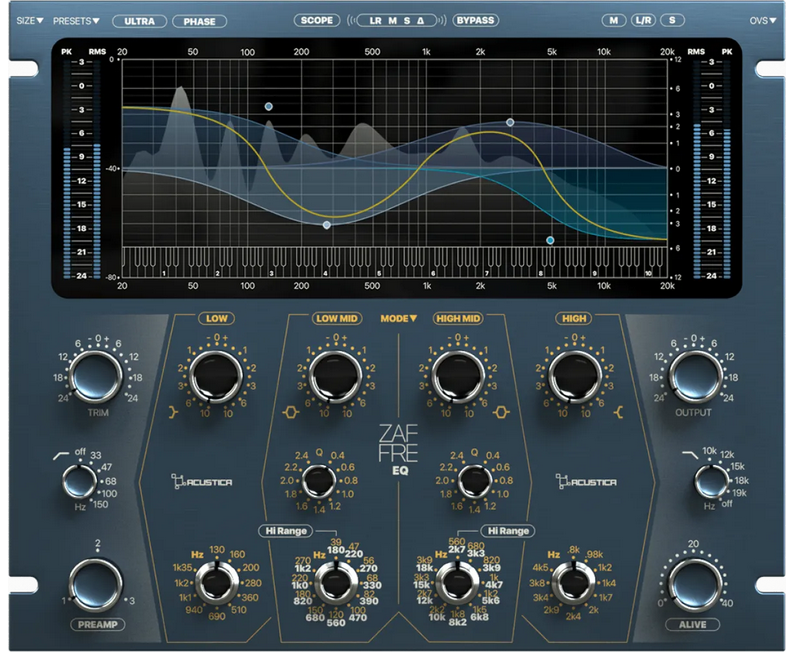Image resolution: width=789 pixels, height=654 pixels.
Task: Click the high-pass filter frequency knob
Action: (x=80, y=481)
